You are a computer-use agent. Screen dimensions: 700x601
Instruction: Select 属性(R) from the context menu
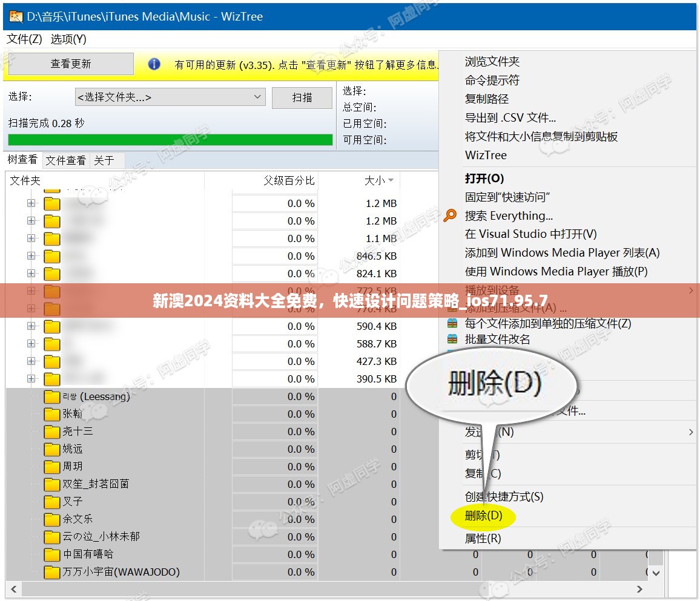click(483, 538)
